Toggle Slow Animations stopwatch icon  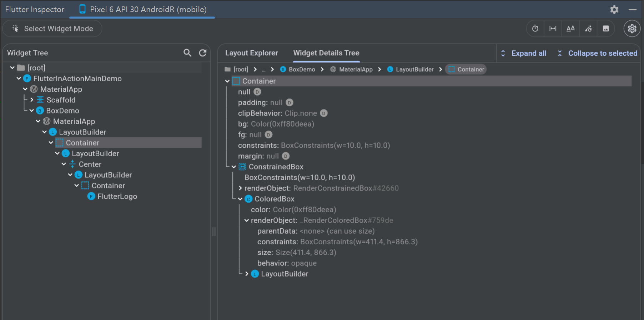coord(535,29)
